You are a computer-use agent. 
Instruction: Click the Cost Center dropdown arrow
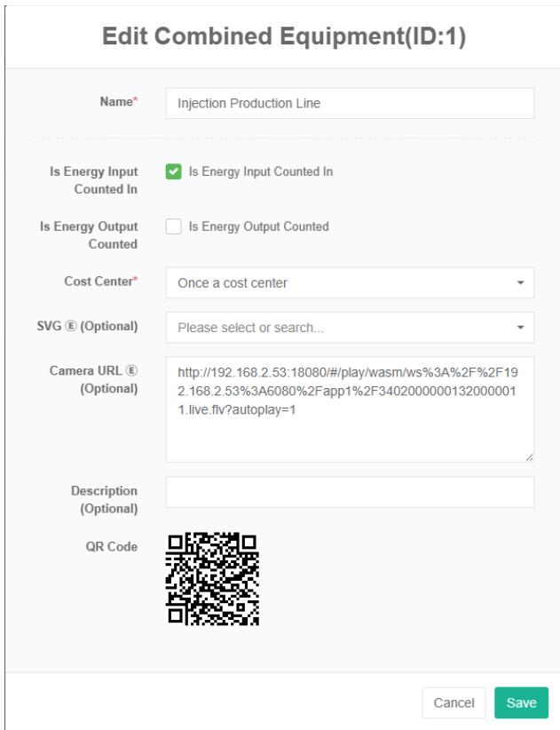pos(520,283)
